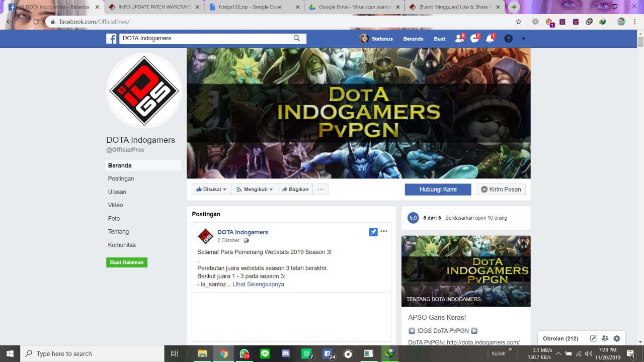
Task: Expand the Facebook account dropdown arrow
Action: point(523,39)
